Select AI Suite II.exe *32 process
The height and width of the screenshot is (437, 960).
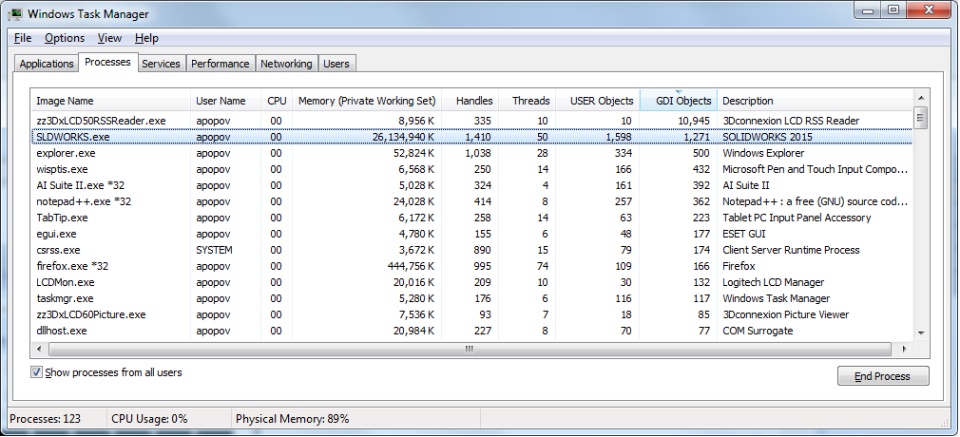[x=471, y=185]
